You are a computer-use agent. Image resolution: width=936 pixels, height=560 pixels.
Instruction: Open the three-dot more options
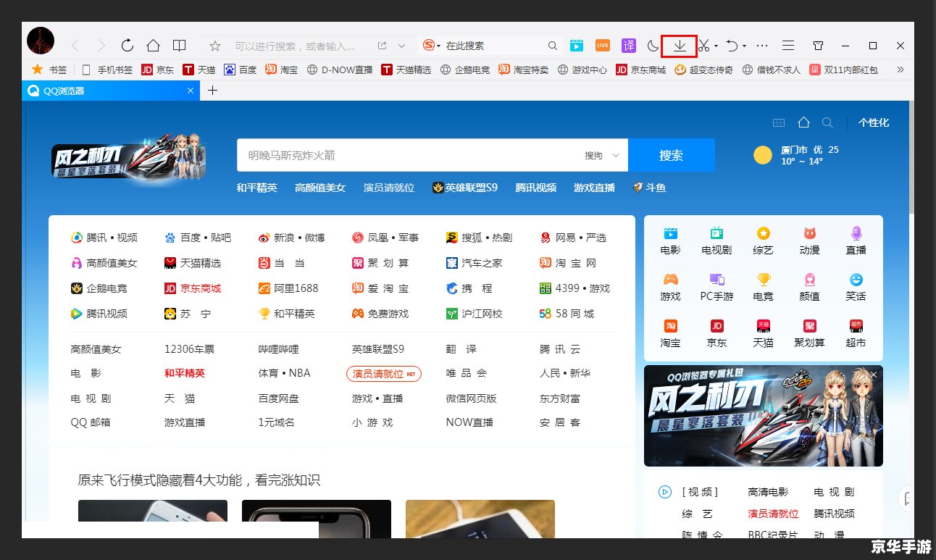click(761, 46)
